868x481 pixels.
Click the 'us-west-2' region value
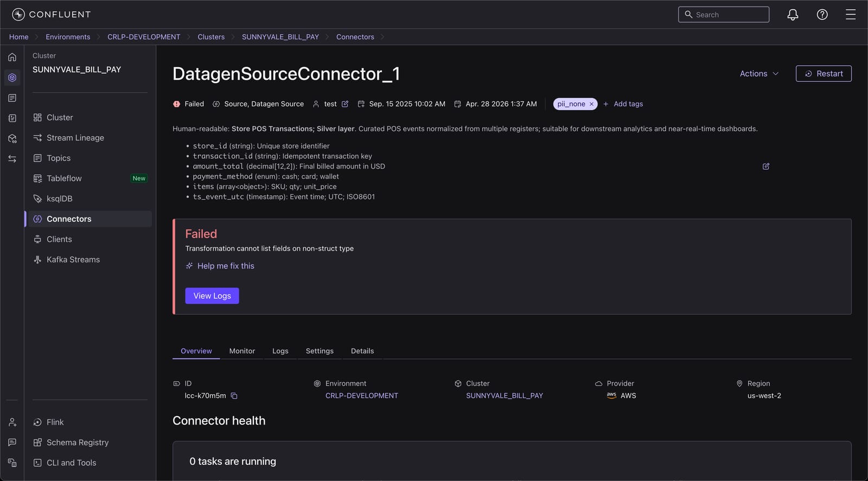click(764, 396)
